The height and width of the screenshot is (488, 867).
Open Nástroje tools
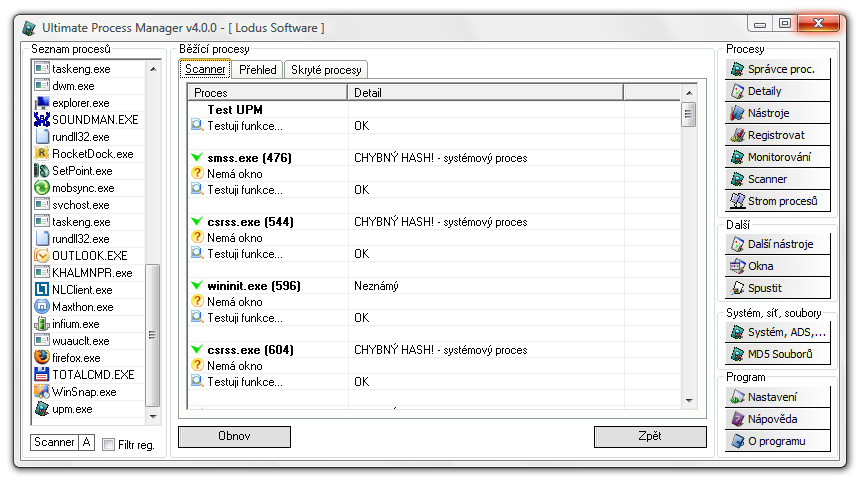(777, 113)
